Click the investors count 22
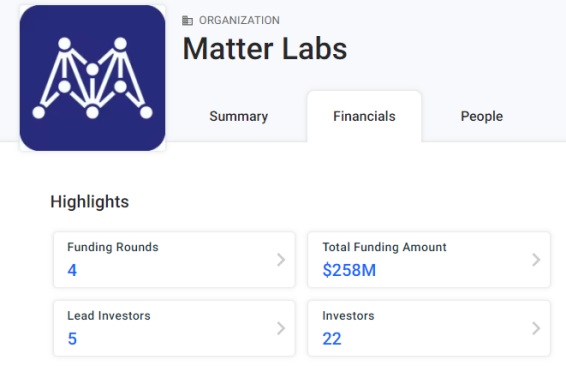 click(x=332, y=339)
